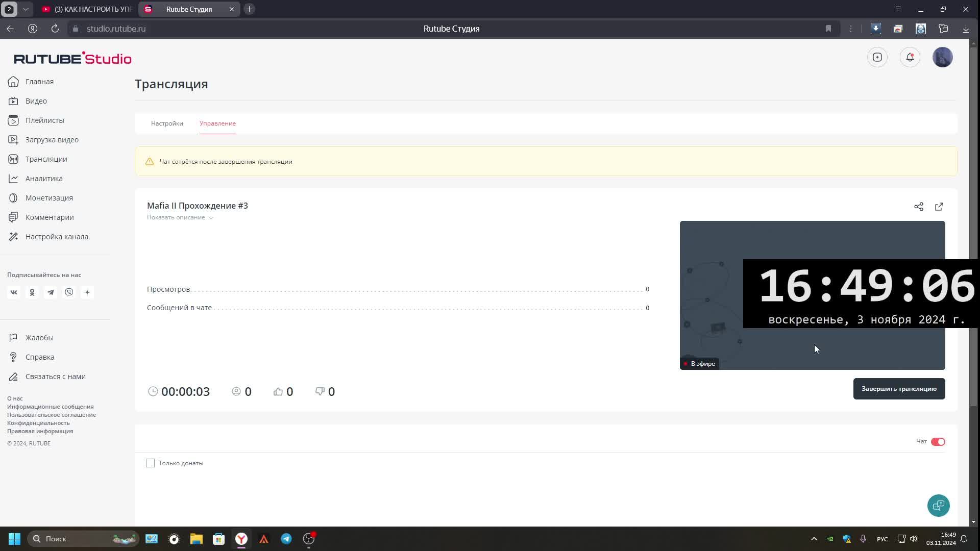Open the Telegram social icon
Image resolution: width=980 pixels, height=551 pixels.
coord(51,292)
